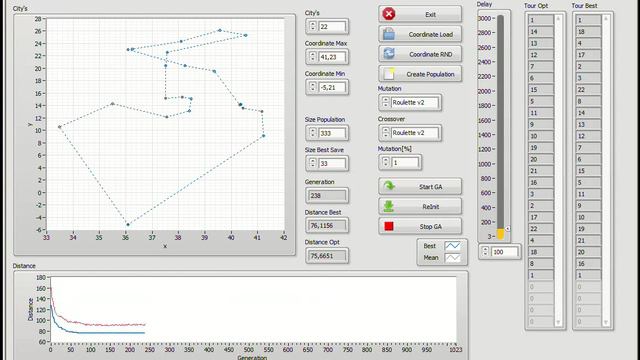
Task: Click the green ReInit download icon
Action: click(389, 206)
